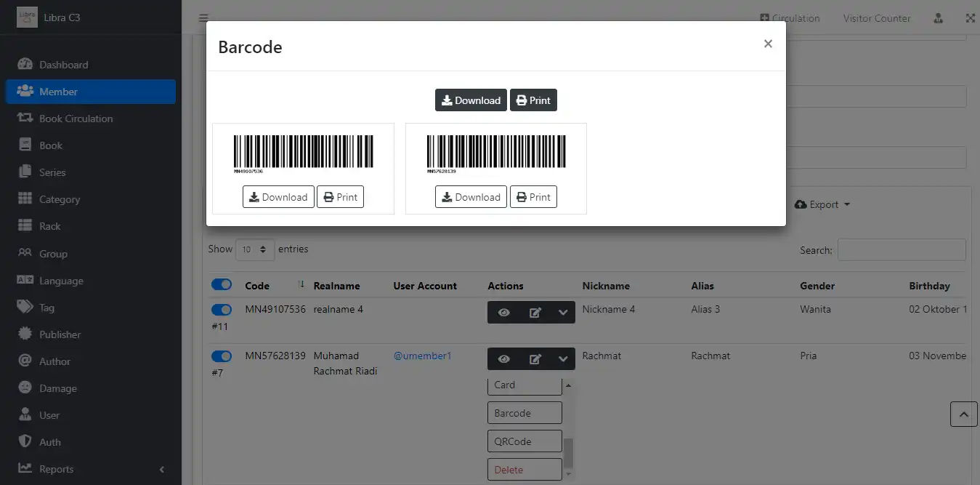The width and height of the screenshot is (980, 485).
Task: View realname 4 with eye icon
Action: click(x=503, y=313)
